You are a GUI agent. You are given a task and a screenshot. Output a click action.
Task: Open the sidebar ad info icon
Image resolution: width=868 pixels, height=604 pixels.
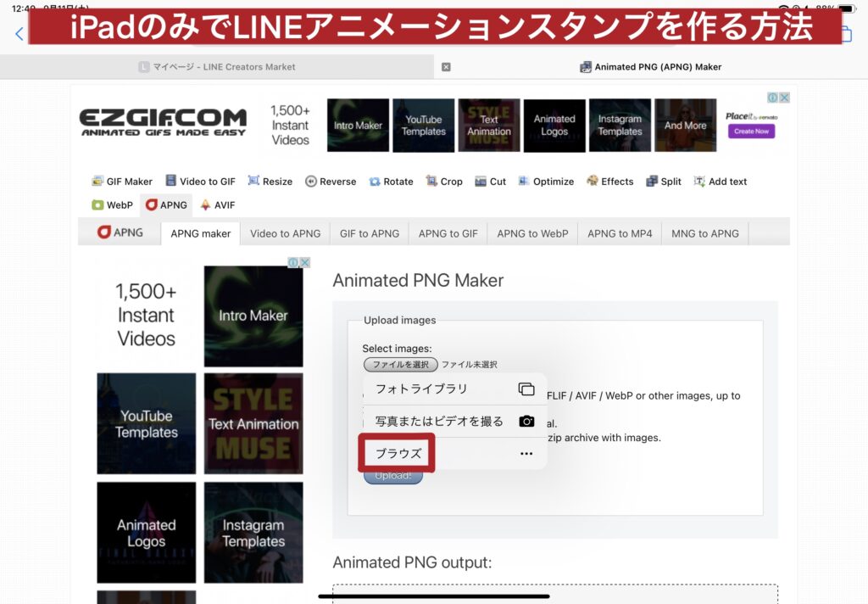tap(292, 263)
